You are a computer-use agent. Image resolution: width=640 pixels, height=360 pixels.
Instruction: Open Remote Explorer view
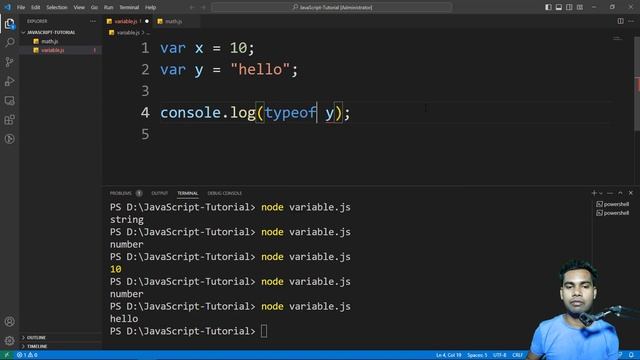click(x=10, y=100)
